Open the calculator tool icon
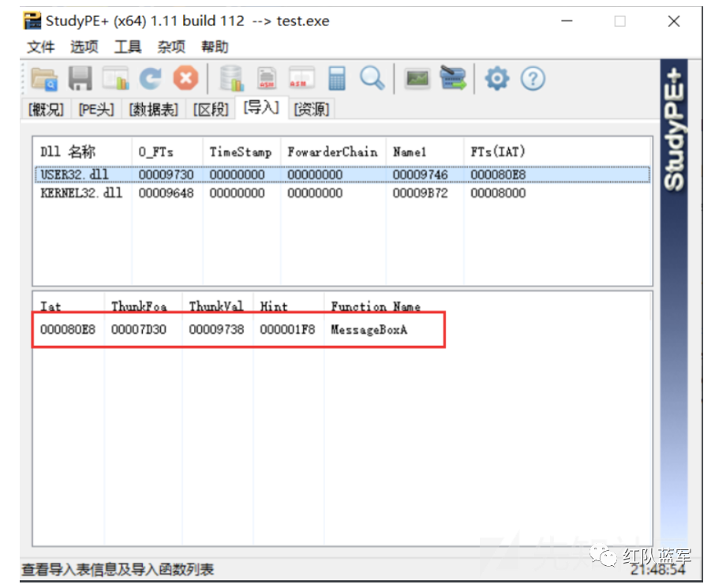The image size is (715, 588). coord(336,78)
